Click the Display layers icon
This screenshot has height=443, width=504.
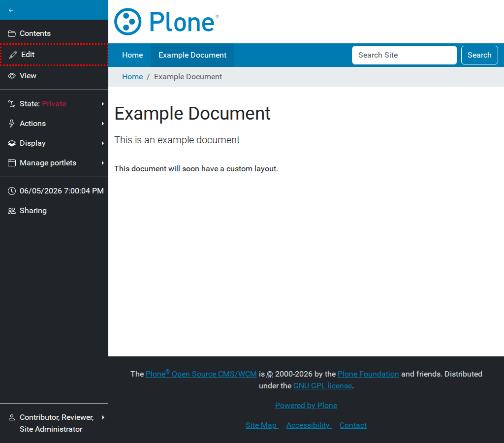click(12, 143)
